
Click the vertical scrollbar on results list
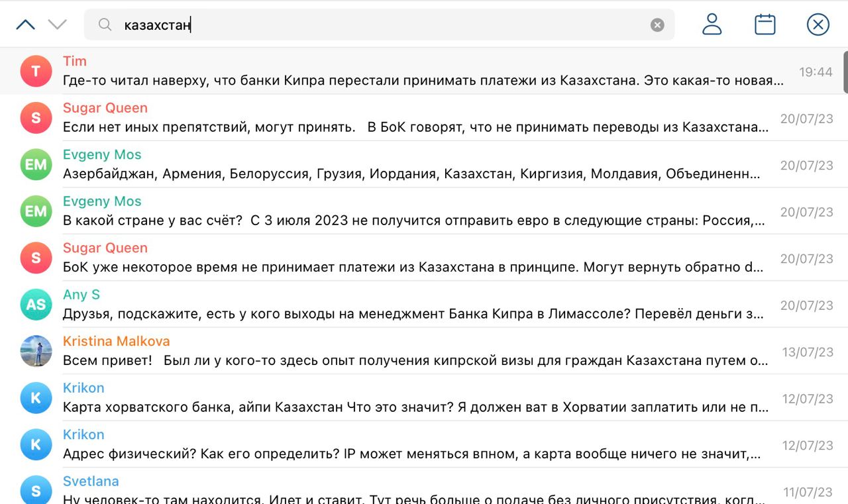click(x=845, y=73)
